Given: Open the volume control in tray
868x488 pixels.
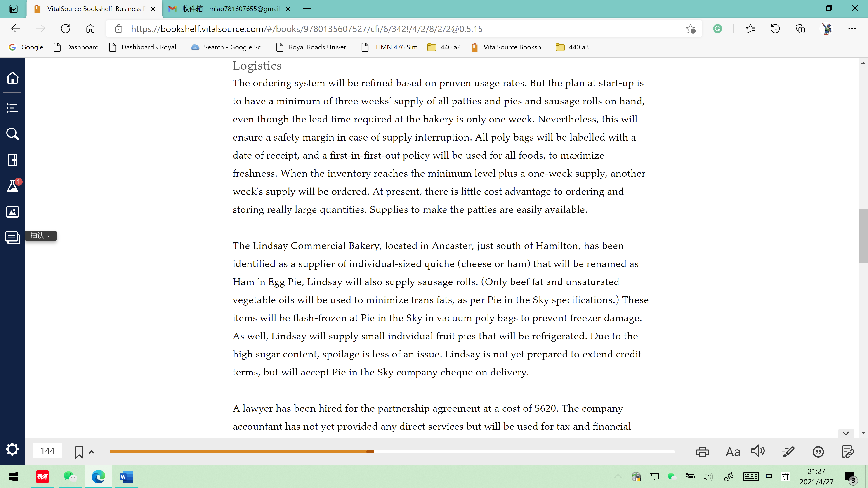Looking at the screenshot, I should click(708, 476).
